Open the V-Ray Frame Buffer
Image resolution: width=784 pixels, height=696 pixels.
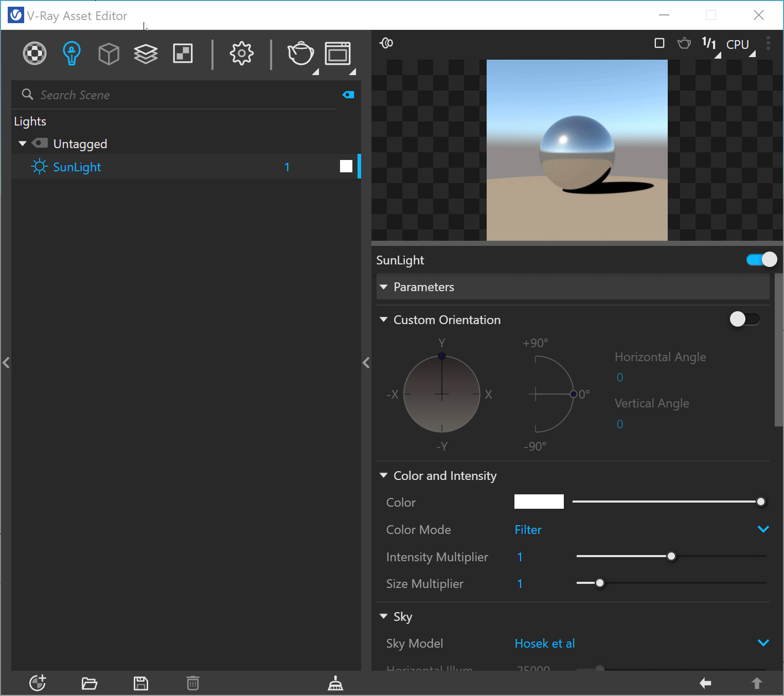coord(338,53)
